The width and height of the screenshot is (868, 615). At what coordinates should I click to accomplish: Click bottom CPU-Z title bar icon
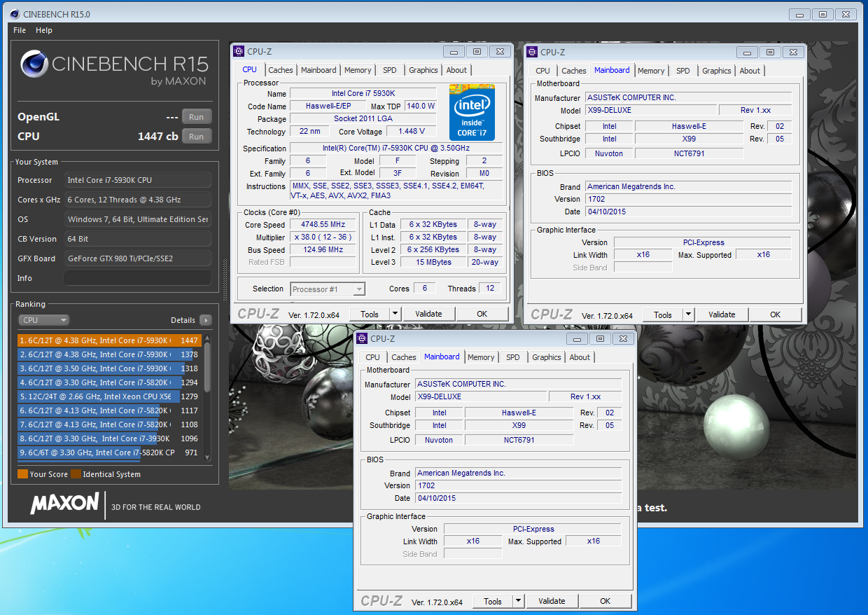pyautogui.click(x=362, y=338)
